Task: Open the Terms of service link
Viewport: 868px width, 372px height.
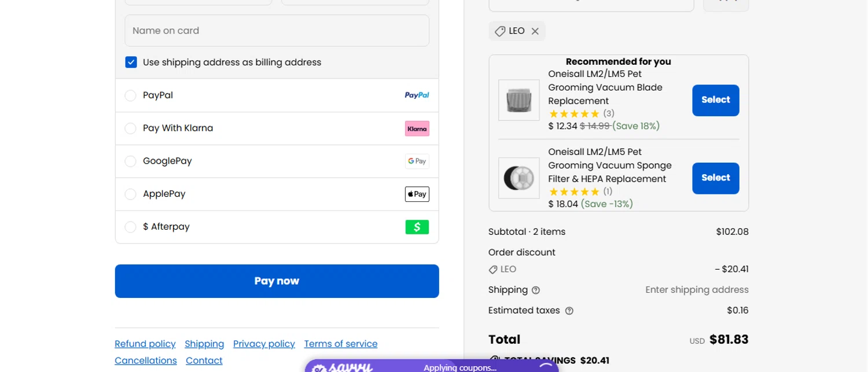Action: pyautogui.click(x=341, y=344)
